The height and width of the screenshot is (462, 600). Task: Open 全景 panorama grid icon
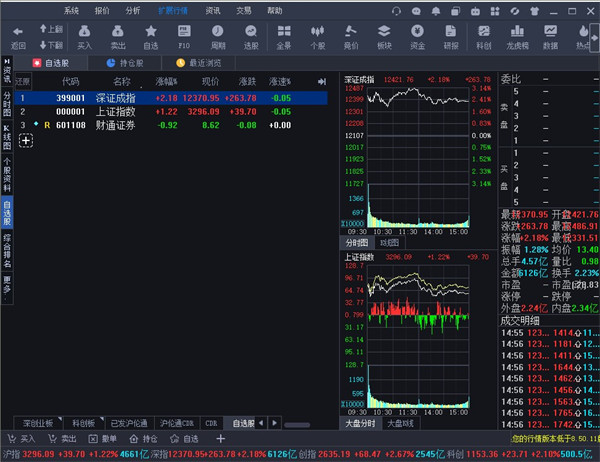(x=284, y=31)
